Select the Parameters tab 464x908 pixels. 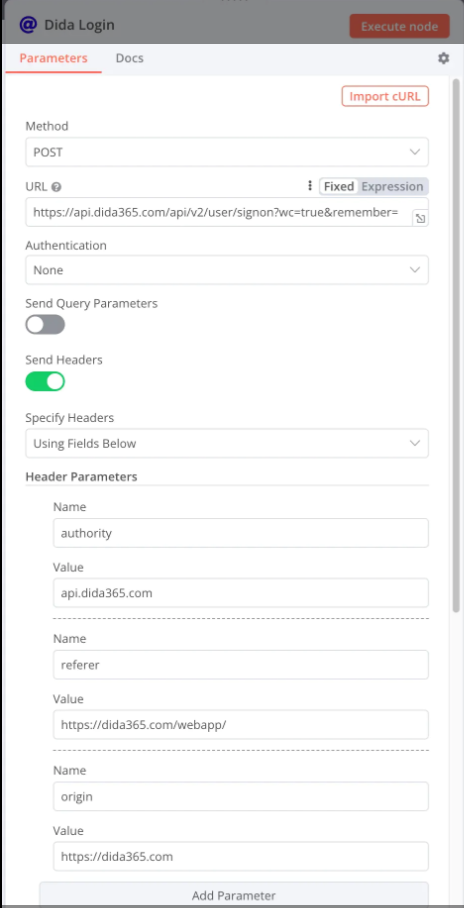click(x=53, y=58)
